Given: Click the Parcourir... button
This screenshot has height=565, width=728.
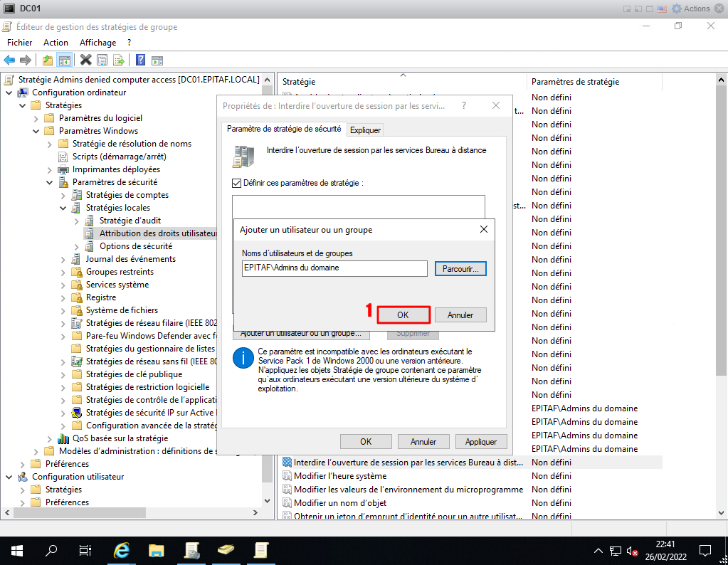Looking at the screenshot, I should 460,268.
